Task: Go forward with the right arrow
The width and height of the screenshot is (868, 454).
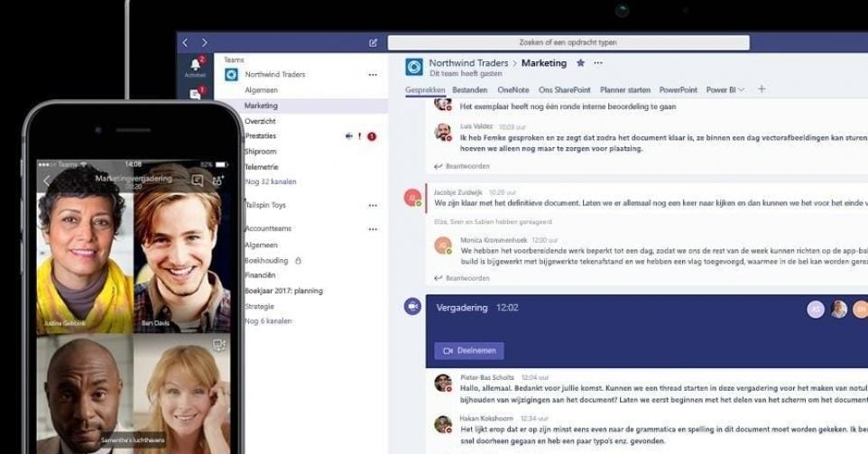Action: (x=205, y=42)
